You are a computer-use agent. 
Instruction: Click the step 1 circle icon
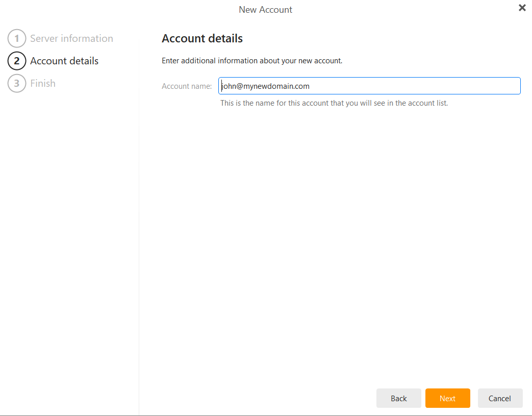coord(17,38)
